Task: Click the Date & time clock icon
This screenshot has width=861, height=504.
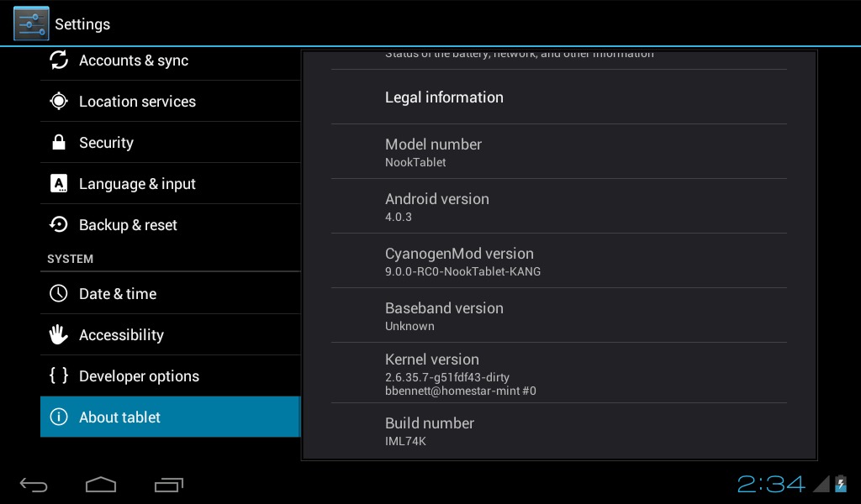Action: tap(58, 293)
